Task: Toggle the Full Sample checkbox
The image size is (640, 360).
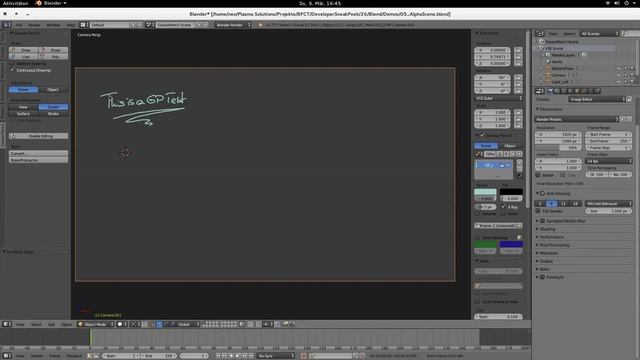Action: (538, 211)
